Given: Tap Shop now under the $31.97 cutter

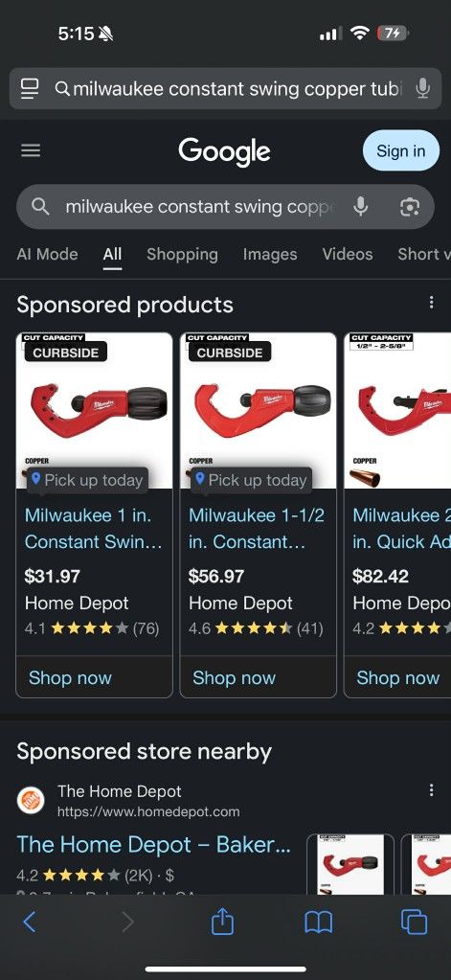Looking at the screenshot, I should pos(70,677).
